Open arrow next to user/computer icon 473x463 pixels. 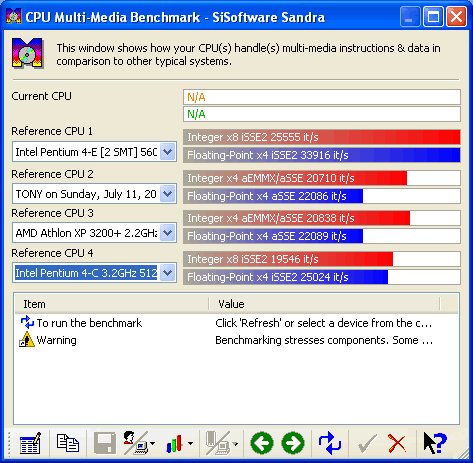(x=152, y=444)
